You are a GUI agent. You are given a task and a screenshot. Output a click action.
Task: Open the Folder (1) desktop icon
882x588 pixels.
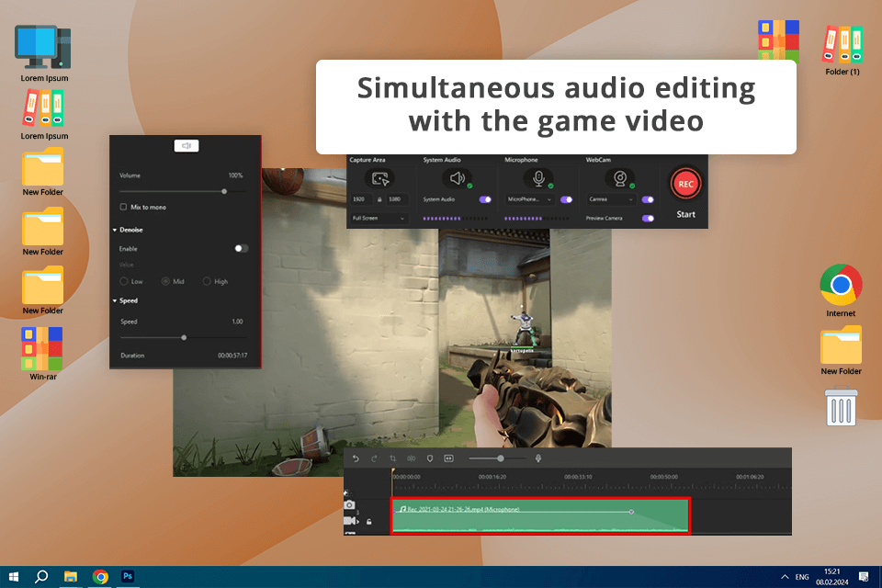(x=842, y=51)
